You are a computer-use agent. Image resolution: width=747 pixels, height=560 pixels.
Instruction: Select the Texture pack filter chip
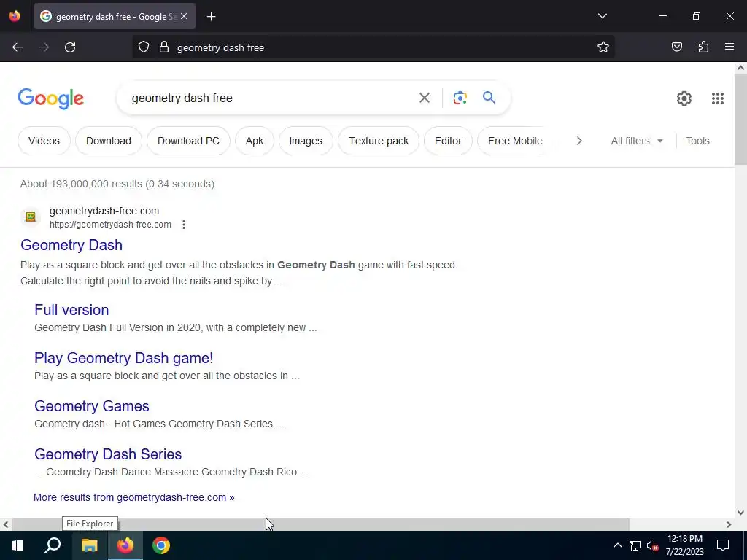[379, 141]
